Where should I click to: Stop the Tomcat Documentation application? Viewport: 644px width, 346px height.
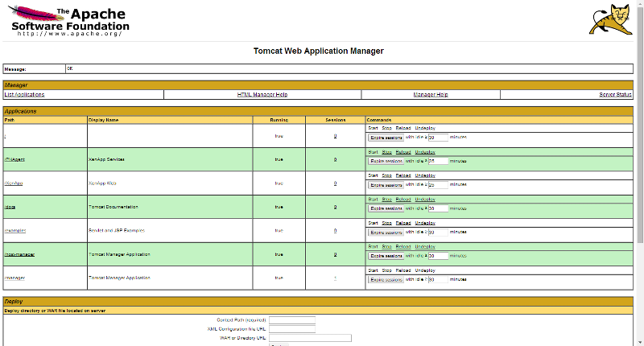(387, 200)
